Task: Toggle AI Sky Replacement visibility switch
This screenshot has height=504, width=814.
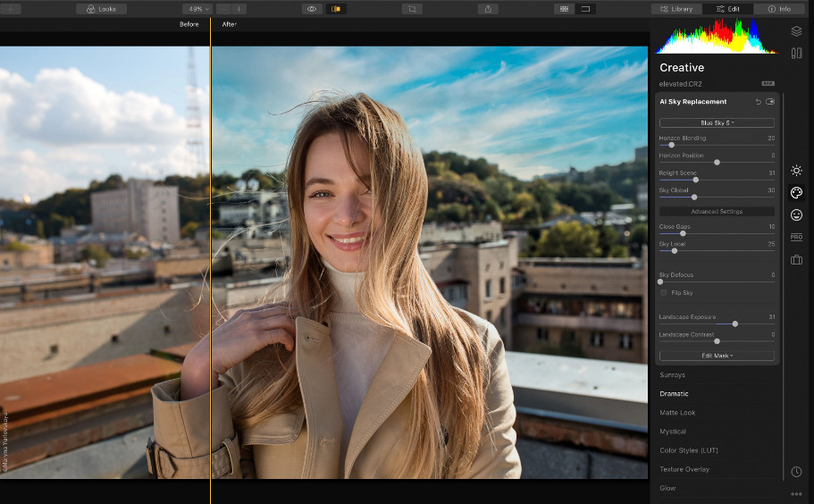Action: click(770, 102)
